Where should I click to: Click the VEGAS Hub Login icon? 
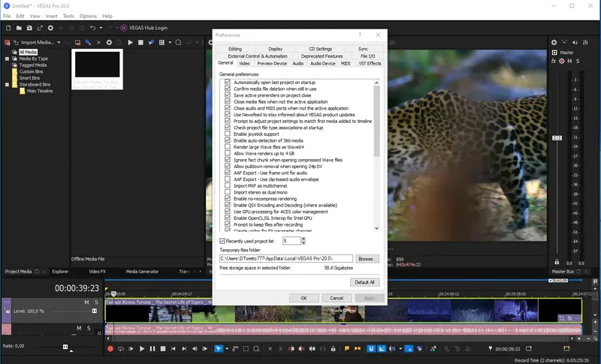pos(123,28)
